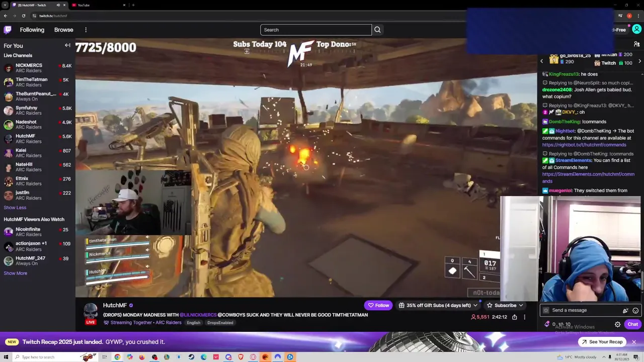
Task: Open the 35% off Gift Subs dropdown
Action: click(x=438, y=305)
